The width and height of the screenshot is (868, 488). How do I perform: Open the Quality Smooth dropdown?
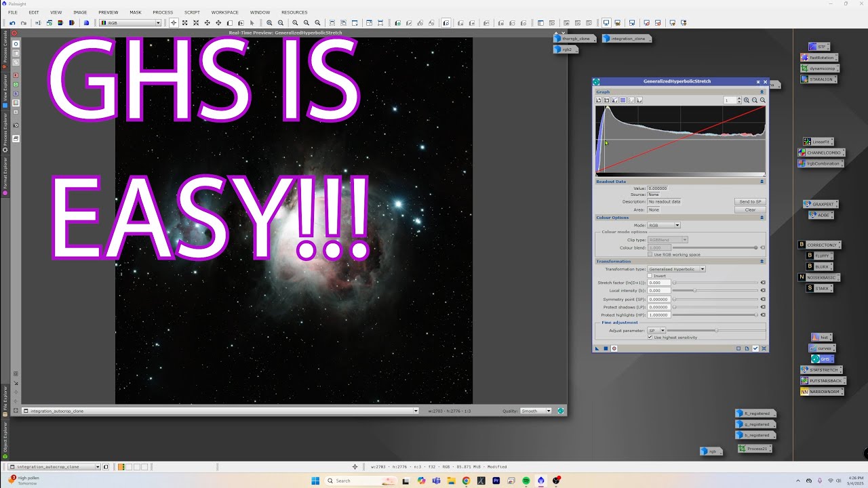[x=536, y=411]
